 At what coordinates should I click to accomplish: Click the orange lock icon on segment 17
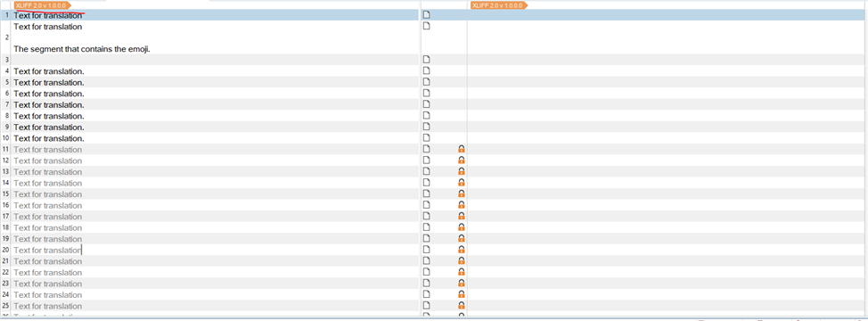462,217
